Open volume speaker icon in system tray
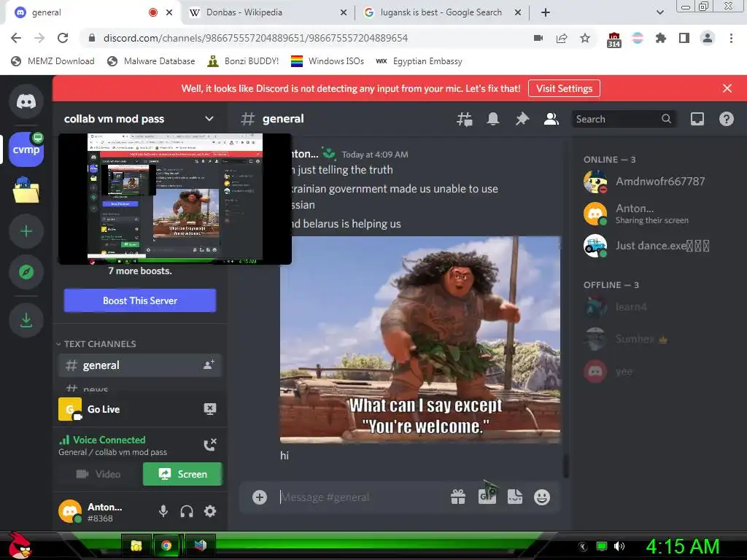 (619, 546)
